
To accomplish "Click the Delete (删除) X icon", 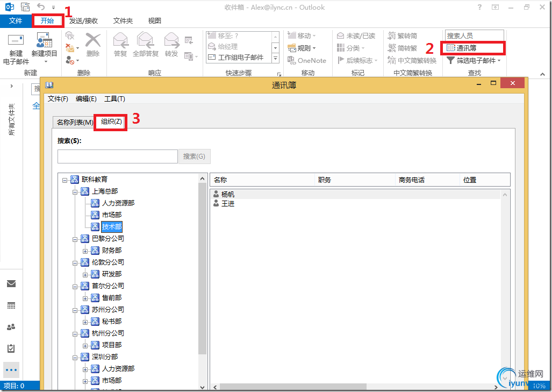I will coord(93,41).
